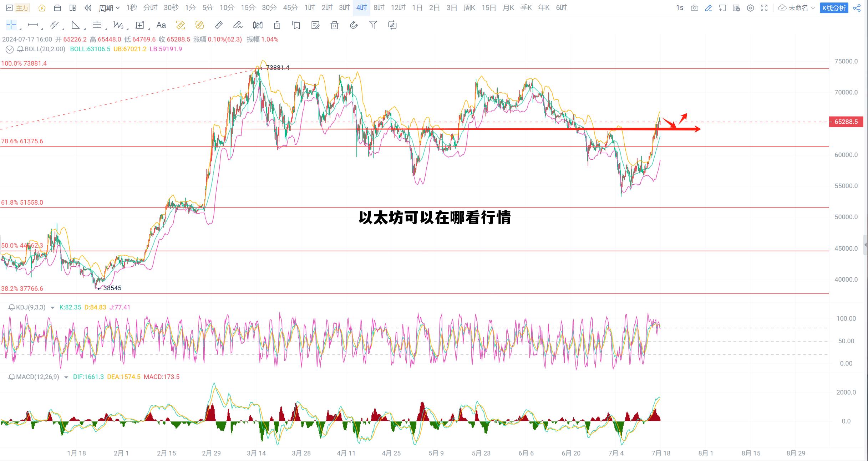Take a chart screenshot with the camera icon
This screenshot has width=868, height=461.
pyautogui.click(x=695, y=7)
